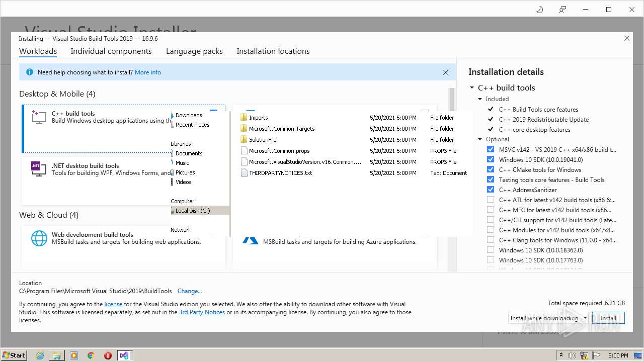This screenshot has height=362, width=644.
Task: Click the Action Center flag tray icon
Action: 597,355
